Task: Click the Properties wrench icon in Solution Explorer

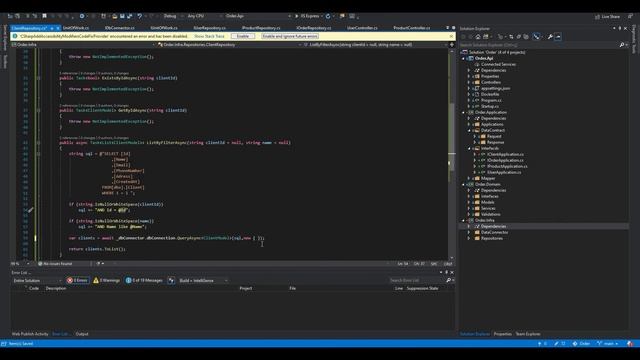Action: point(550,37)
